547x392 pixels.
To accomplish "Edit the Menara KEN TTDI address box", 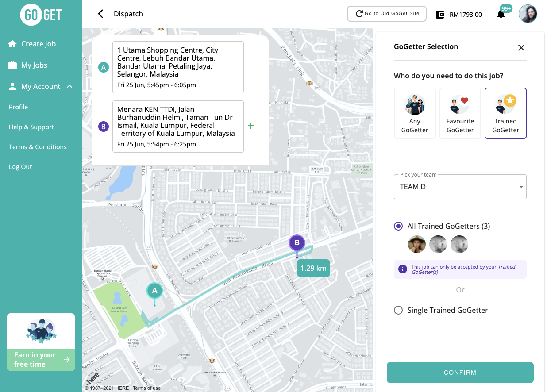I will tap(178, 127).
